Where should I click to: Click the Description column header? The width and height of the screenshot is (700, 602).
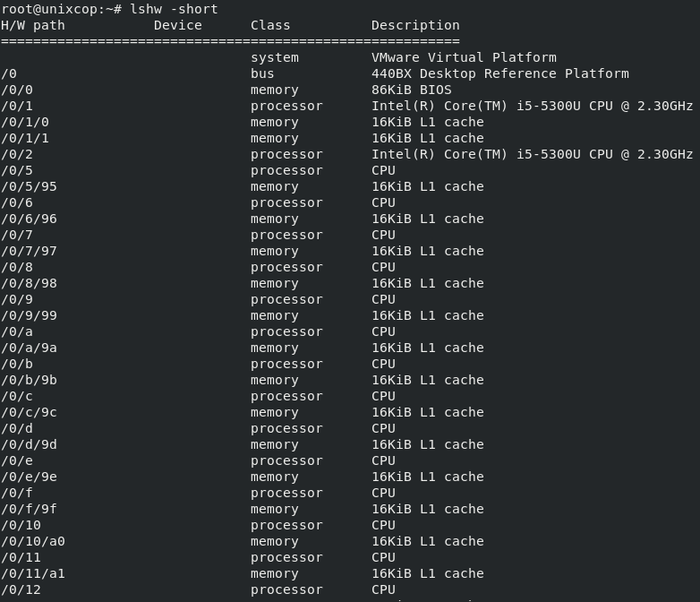click(415, 25)
